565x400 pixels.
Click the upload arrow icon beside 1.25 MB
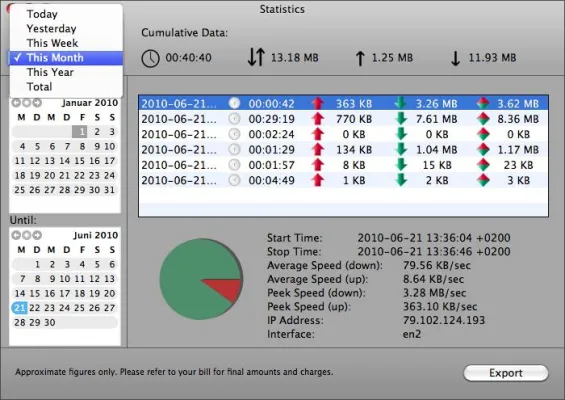pyautogui.click(x=360, y=58)
